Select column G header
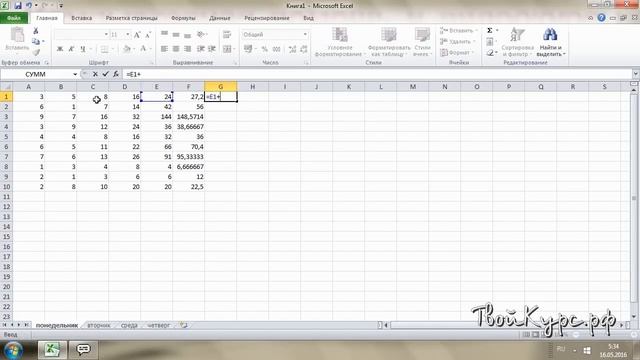 [x=220, y=87]
